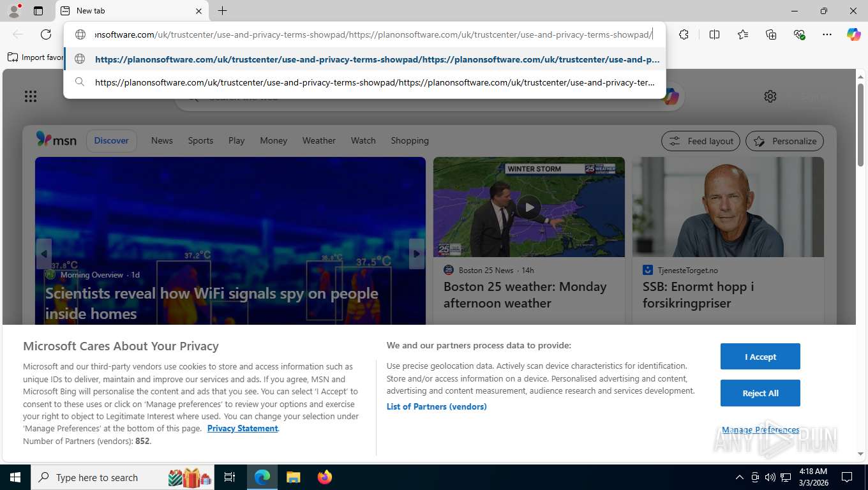Click the MSN logo
The height and width of the screenshot is (490, 868).
(x=56, y=140)
